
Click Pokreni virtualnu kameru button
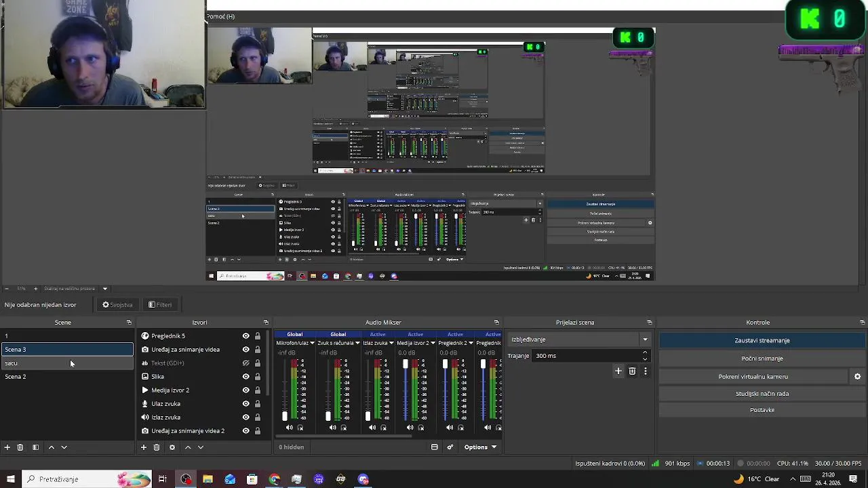click(753, 377)
